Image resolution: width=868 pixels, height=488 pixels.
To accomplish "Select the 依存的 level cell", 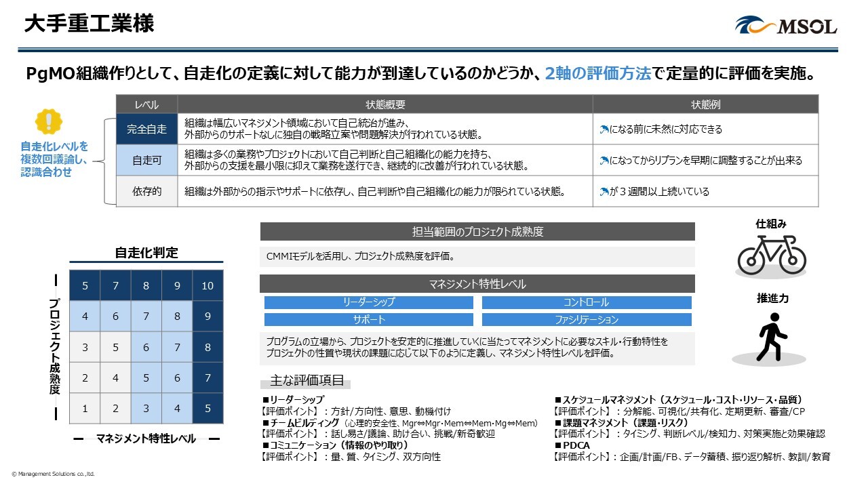I will pyautogui.click(x=146, y=192).
